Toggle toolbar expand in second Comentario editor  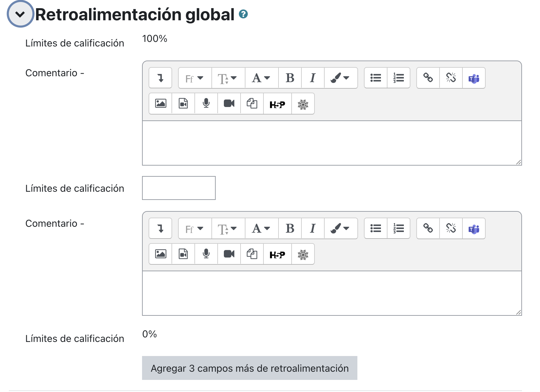coord(160,228)
